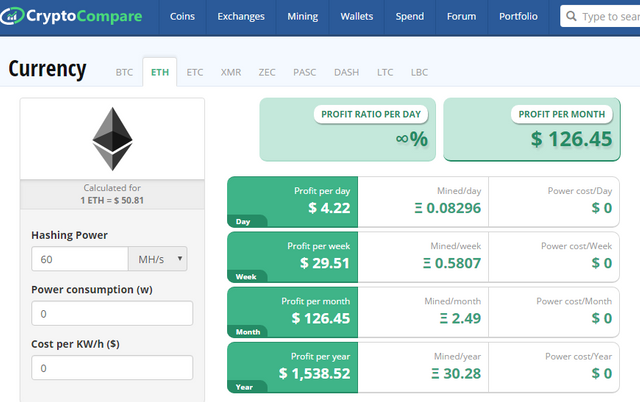Click the Profit per year $ 1,538.52 panel
Viewport: 640px width, 402px height.
coord(293,367)
